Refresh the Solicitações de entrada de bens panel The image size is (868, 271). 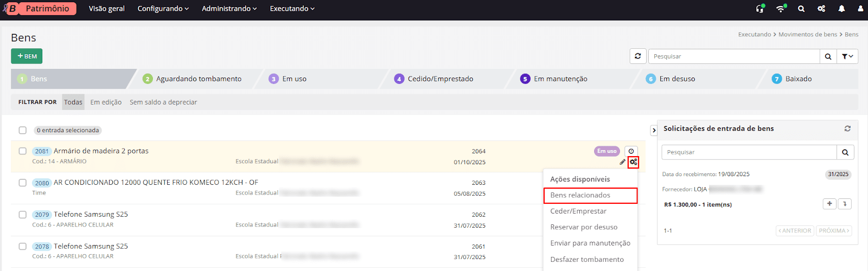tap(847, 128)
